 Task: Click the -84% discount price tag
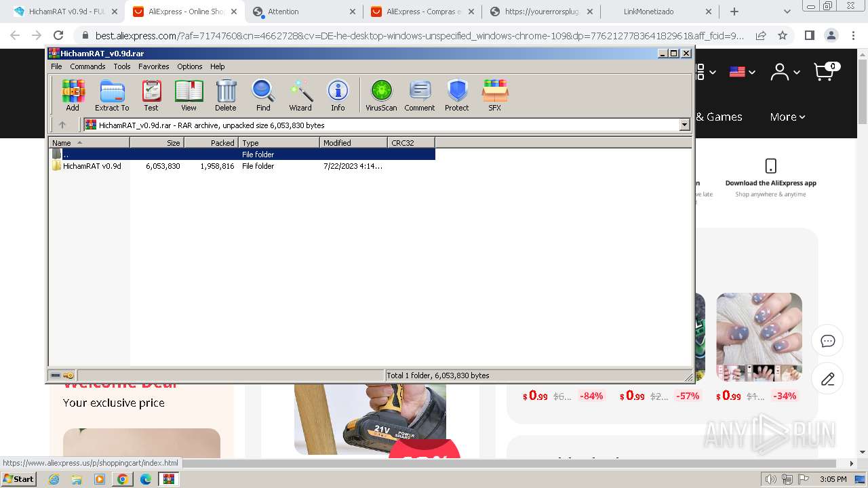pos(591,396)
